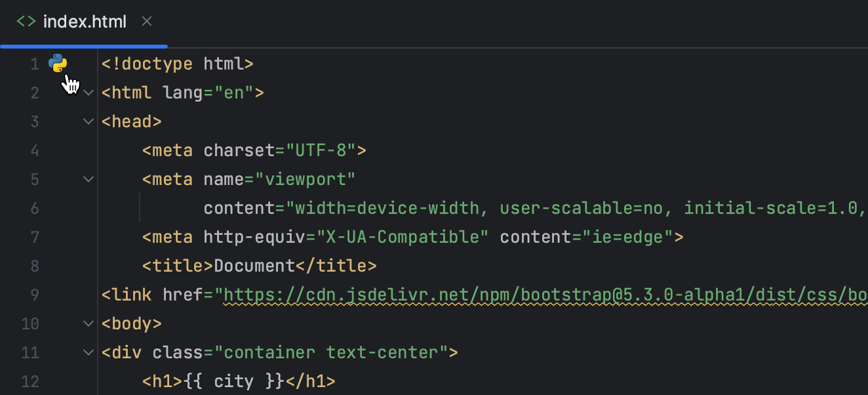
Task: Select the index.html editor tab
Action: pyautogui.click(x=84, y=22)
